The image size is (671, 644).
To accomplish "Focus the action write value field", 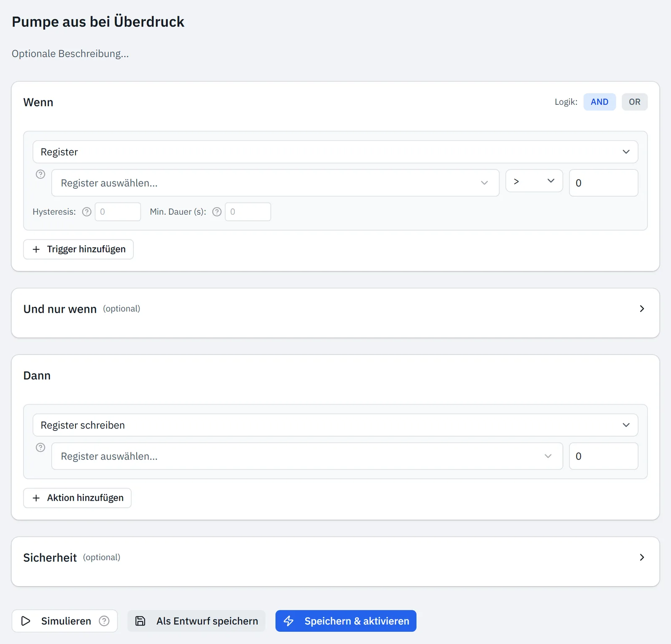I will [x=603, y=456].
